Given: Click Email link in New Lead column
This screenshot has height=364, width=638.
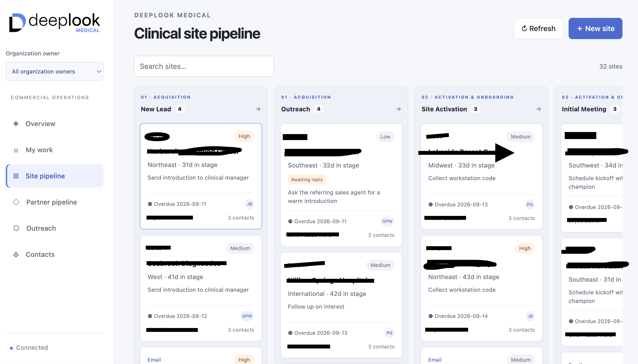Looking at the screenshot, I should pos(154,360).
